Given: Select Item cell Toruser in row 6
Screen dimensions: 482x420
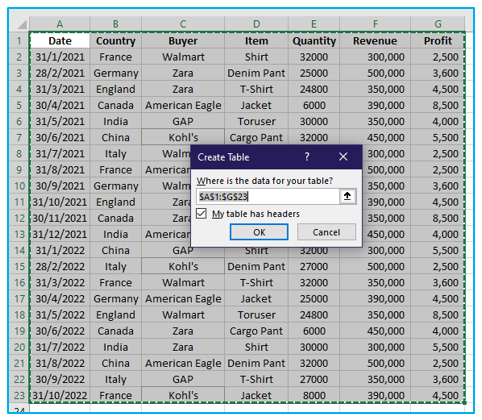Looking at the screenshot, I should point(256,121).
